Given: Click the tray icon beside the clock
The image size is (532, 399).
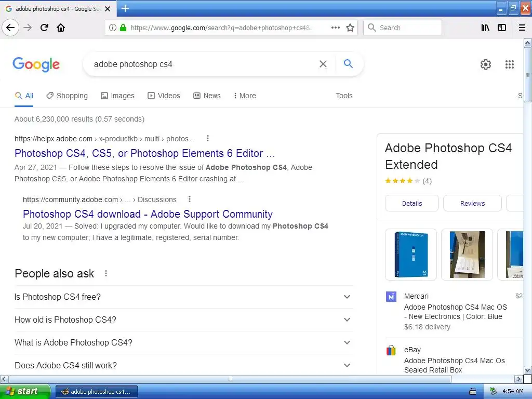Looking at the screenshot, I should (x=494, y=392).
